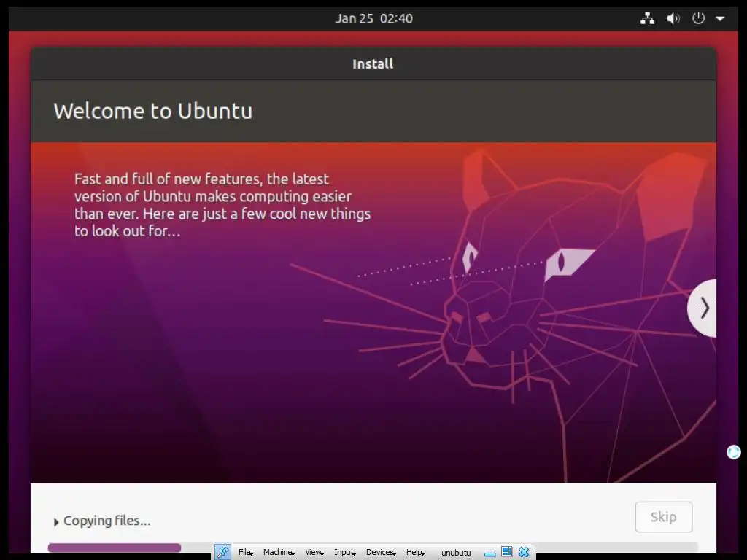Minimize the VM with the mini-toolbar icon
This screenshot has width=747, height=560.
(489, 553)
